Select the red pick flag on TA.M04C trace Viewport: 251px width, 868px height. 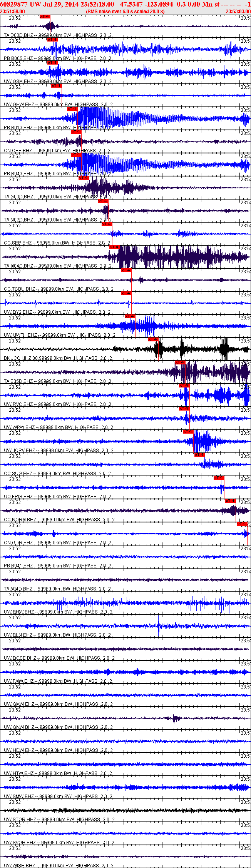tap(114, 247)
